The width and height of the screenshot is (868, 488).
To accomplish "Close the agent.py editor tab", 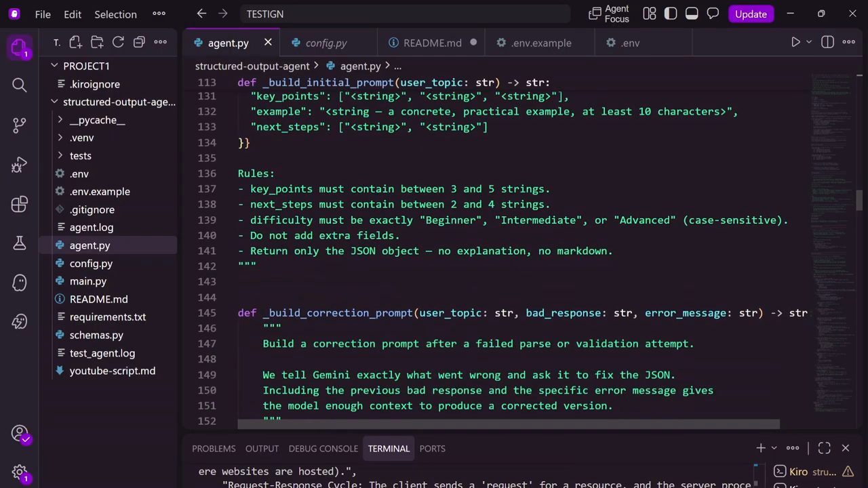I will (x=268, y=43).
